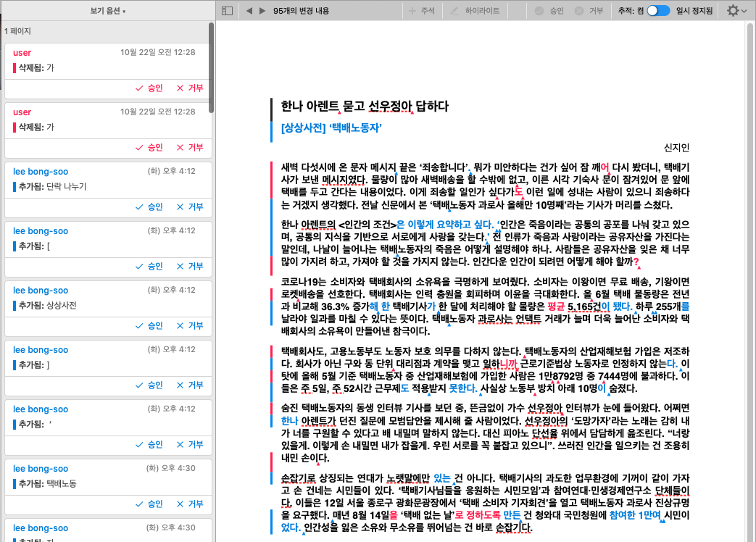Viewport: 756px width, 542px height.
Task: Click the subtitle [상상사전] ‘택배노동자’
Action: click(331, 128)
